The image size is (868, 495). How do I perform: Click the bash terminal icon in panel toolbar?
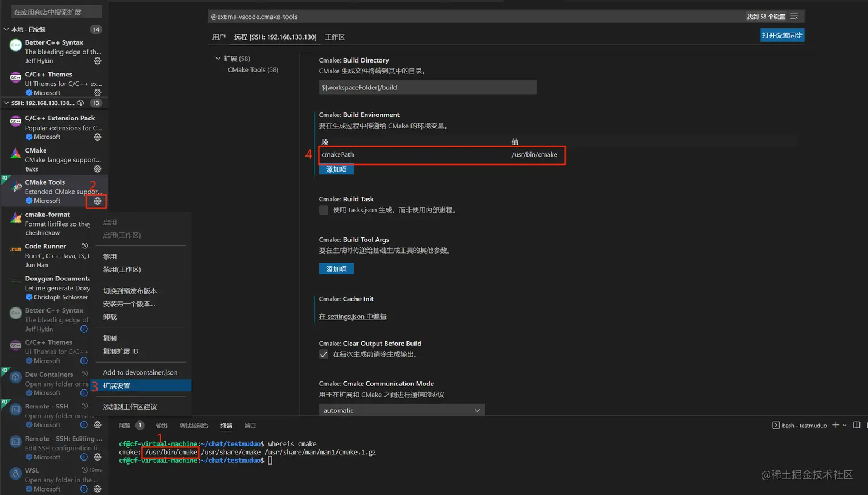(x=776, y=426)
